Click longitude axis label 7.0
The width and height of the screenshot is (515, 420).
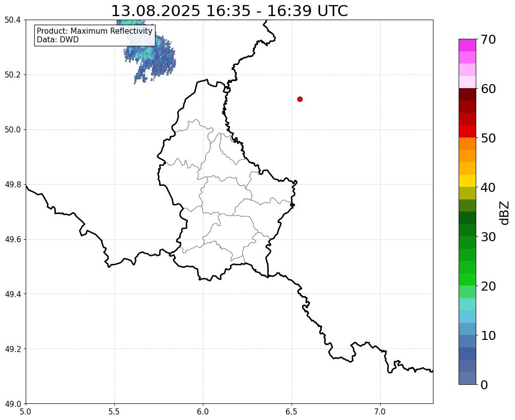click(380, 412)
